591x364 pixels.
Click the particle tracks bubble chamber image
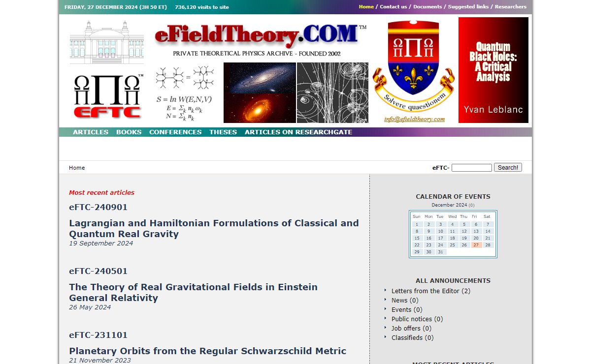pyautogui.click(x=332, y=92)
